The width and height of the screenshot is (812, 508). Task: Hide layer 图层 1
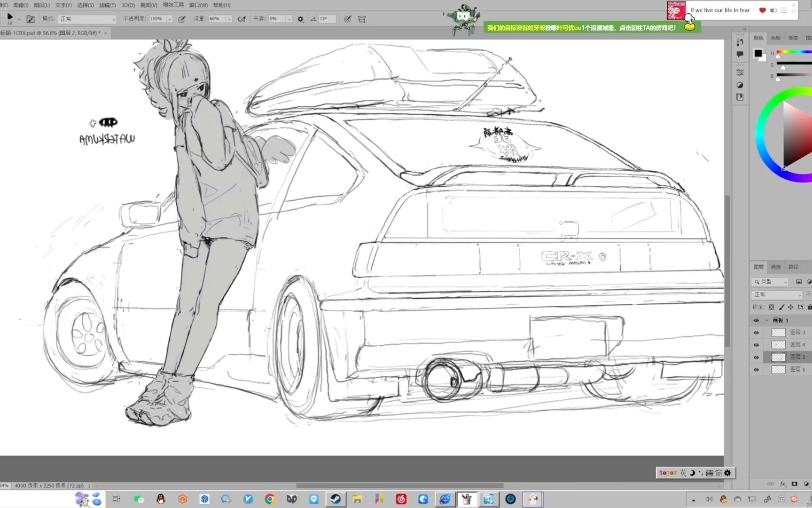(x=756, y=370)
